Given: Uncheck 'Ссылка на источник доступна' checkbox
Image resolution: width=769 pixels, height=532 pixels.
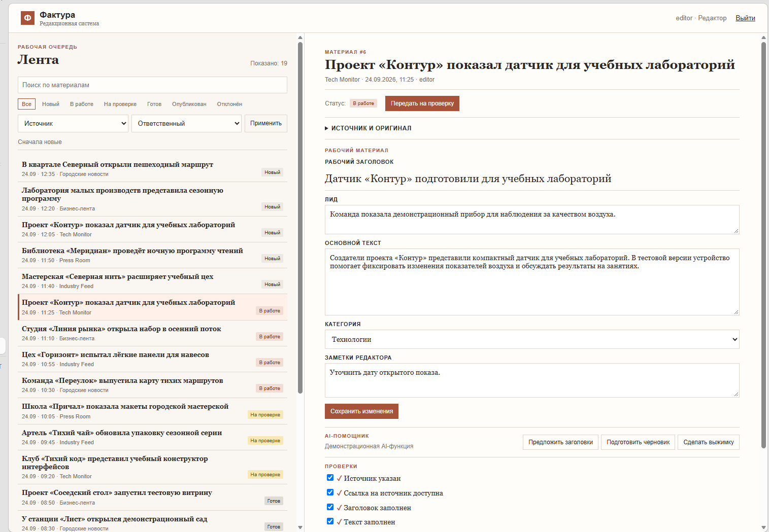Looking at the screenshot, I should pos(330,492).
